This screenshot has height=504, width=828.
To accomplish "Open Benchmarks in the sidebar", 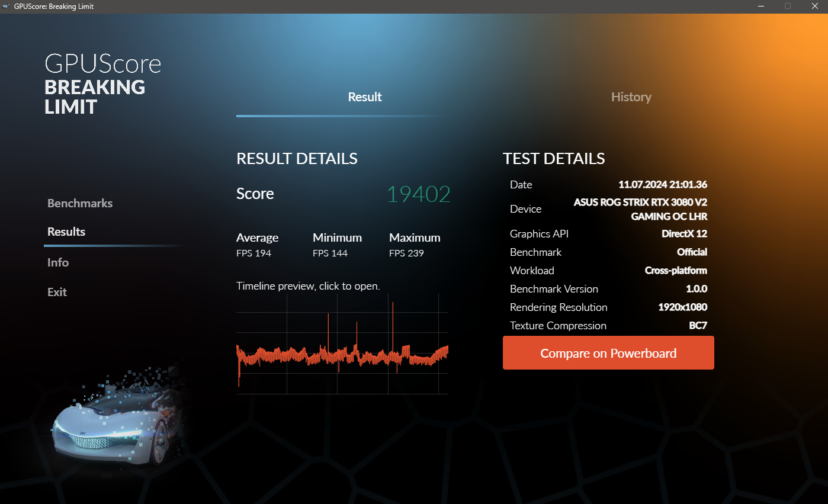I will click(x=80, y=203).
